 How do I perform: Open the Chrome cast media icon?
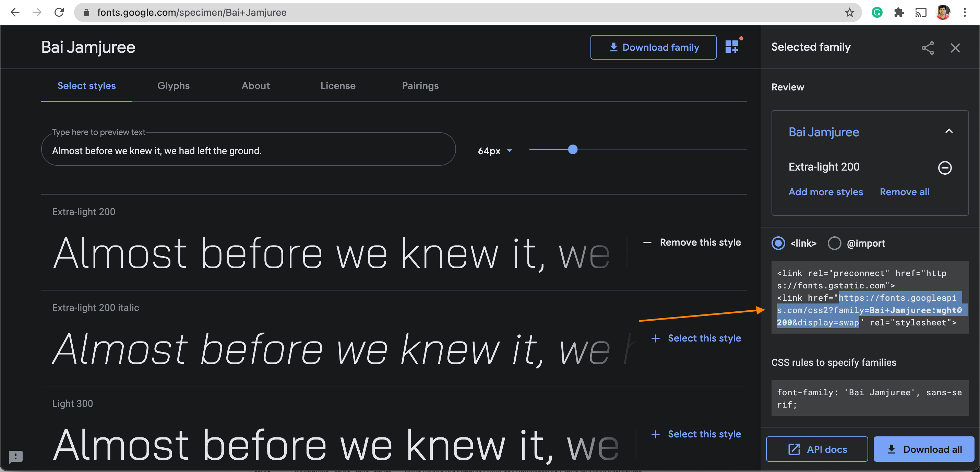click(921, 13)
